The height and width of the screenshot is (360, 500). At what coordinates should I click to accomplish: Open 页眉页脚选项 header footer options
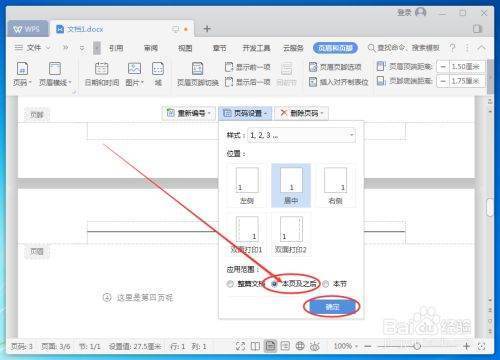tap(335, 67)
